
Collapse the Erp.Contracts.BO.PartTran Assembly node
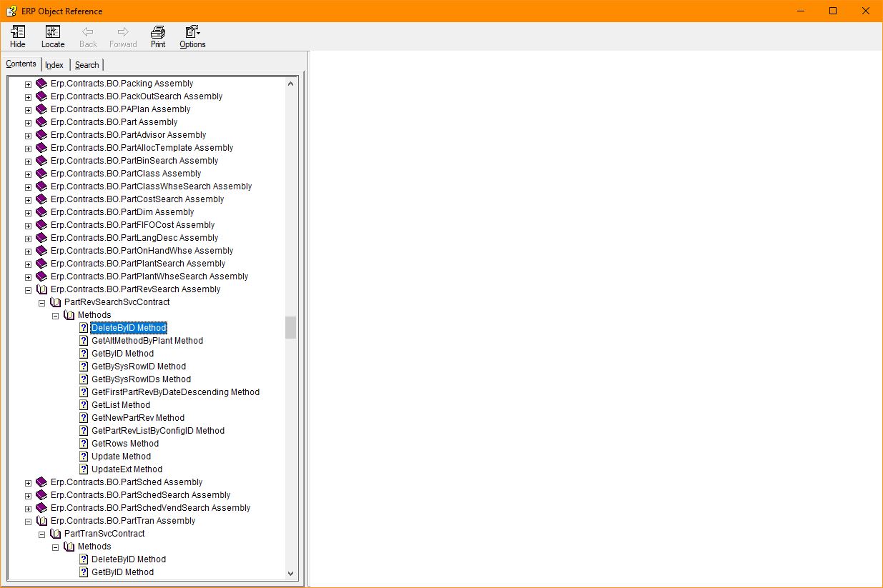click(29, 522)
